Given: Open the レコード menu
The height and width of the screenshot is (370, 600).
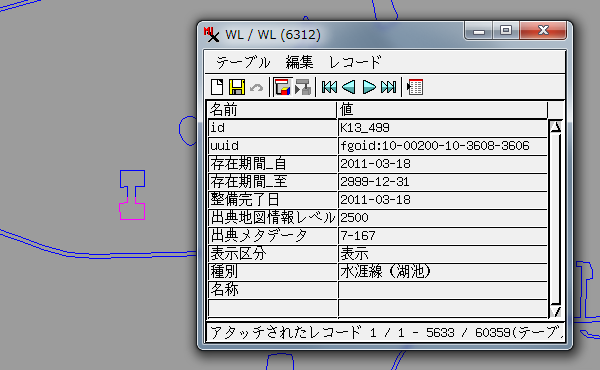Looking at the screenshot, I should 355,62.
